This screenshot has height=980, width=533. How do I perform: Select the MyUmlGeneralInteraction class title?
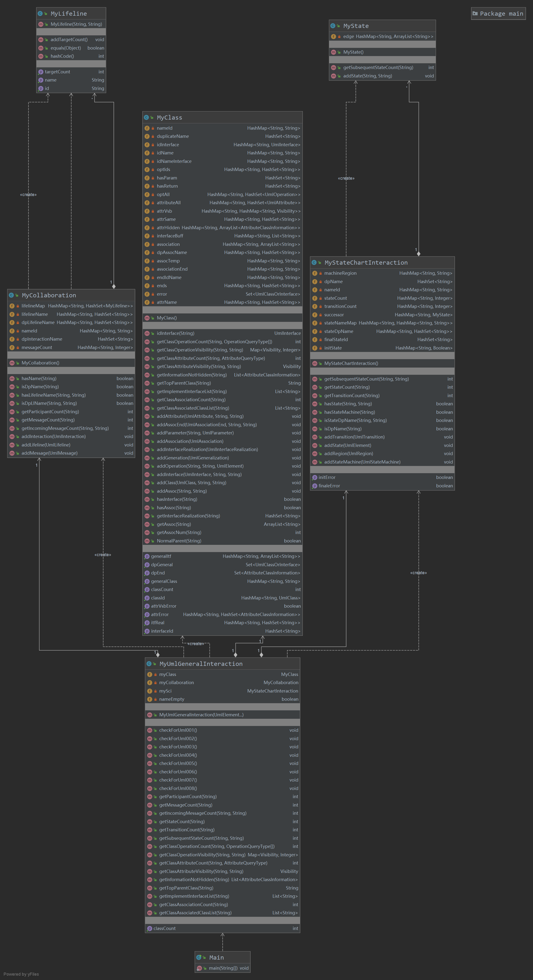pos(201,664)
